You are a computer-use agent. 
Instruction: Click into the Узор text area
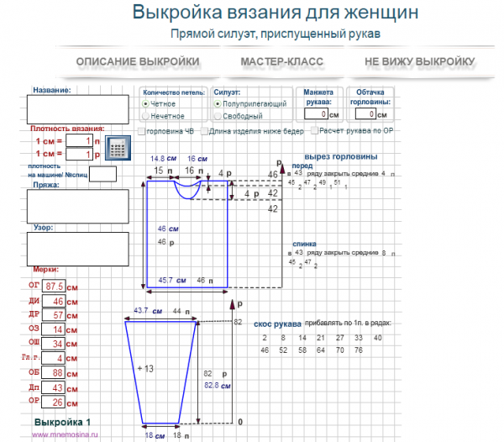coord(77,249)
